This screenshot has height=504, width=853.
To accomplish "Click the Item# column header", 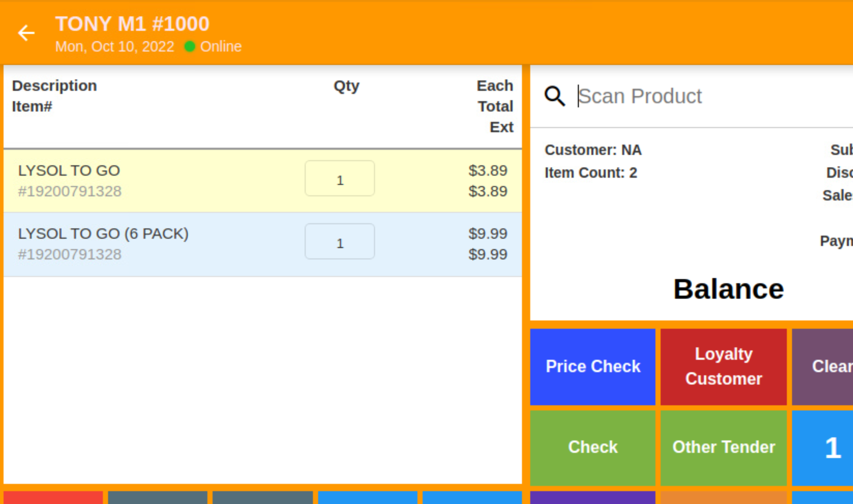I will point(32,107).
